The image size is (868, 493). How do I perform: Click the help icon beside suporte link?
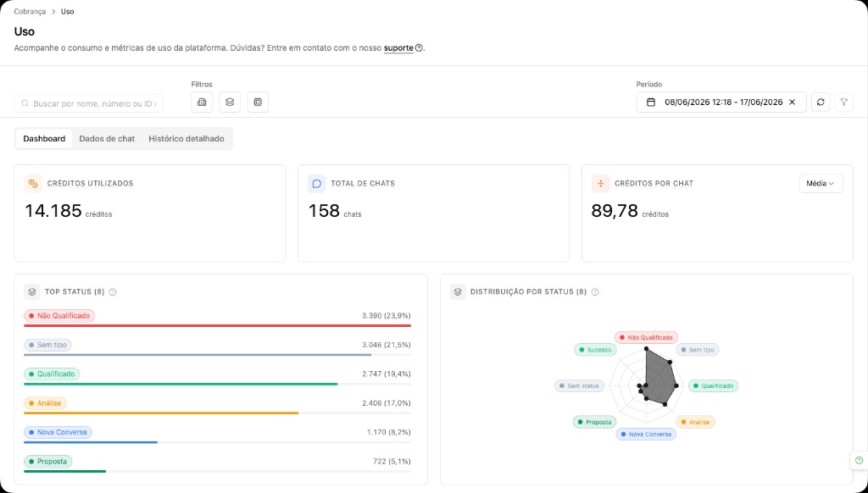(419, 48)
